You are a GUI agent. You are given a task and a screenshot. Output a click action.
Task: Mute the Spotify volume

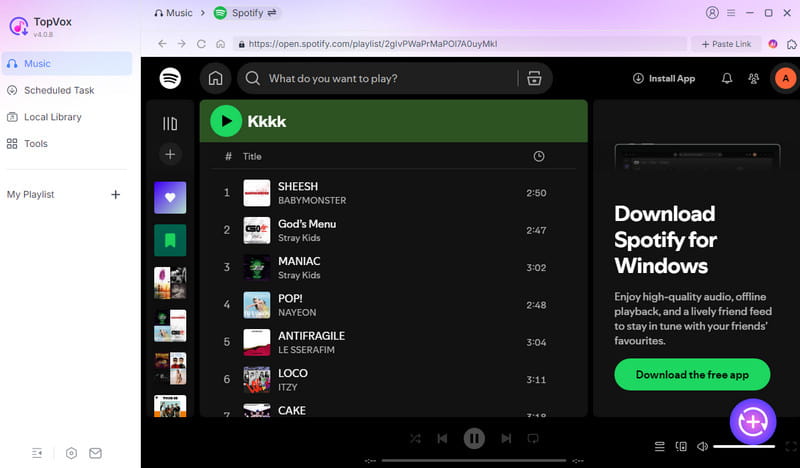(x=703, y=447)
